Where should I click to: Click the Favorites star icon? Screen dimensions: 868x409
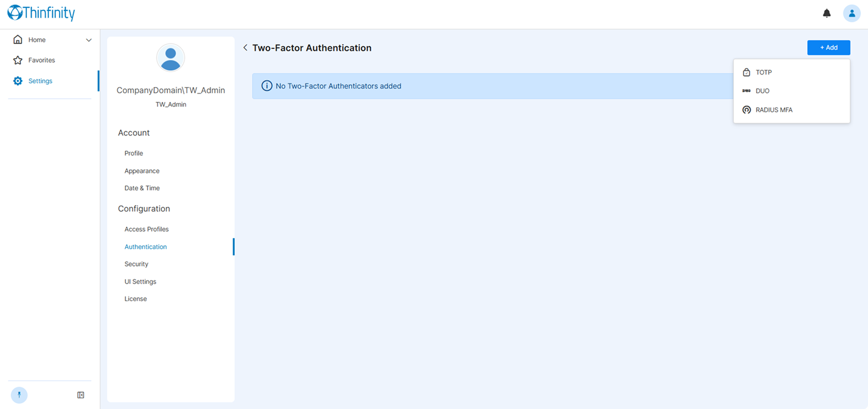(x=18, y=60)
